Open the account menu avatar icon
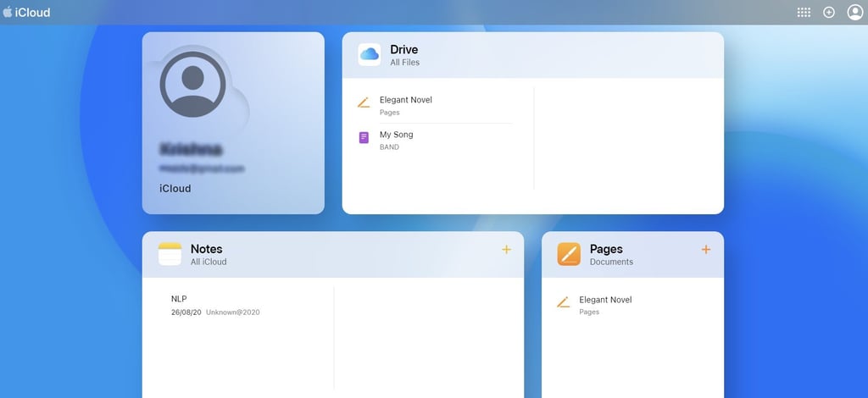The width and height of the screenshot is (868, 398). (855, 12)
